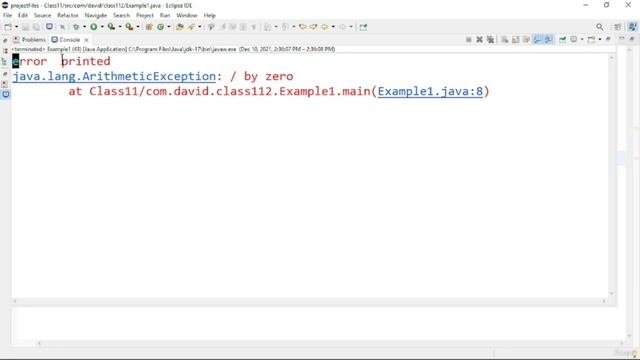Toggle Show Console When Standard Error Changes

point(548,40)
